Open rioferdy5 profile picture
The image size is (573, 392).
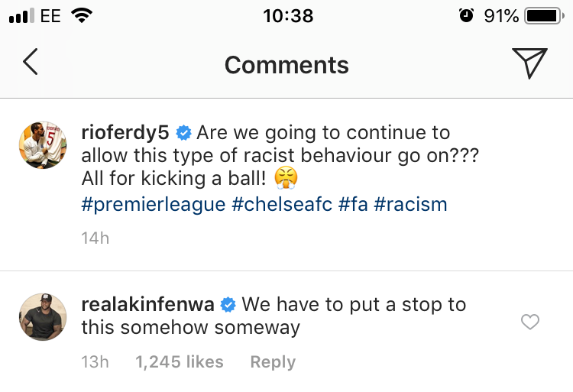coord(43,144)
